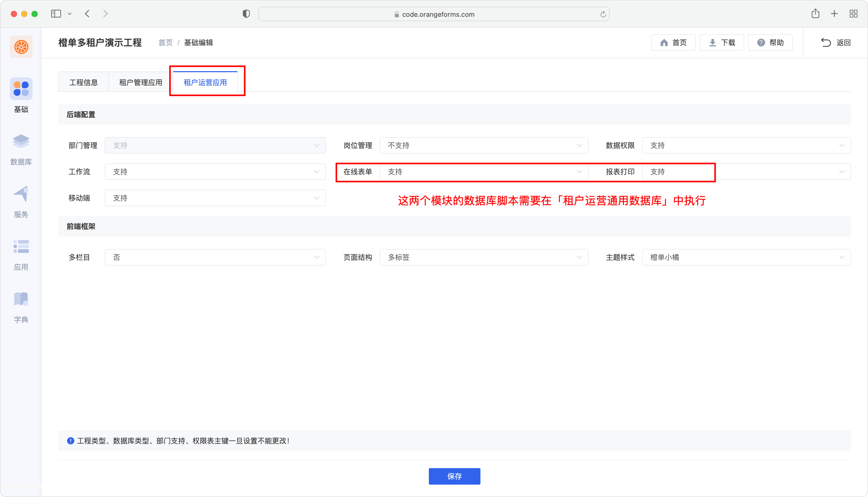Click the 橙单多租户演示工程 title
The image size is (868, 497).
[100, 43]
